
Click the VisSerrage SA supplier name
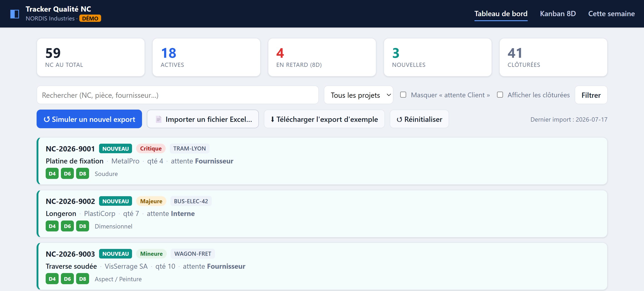pyautogui.click(x=126, y=266)
